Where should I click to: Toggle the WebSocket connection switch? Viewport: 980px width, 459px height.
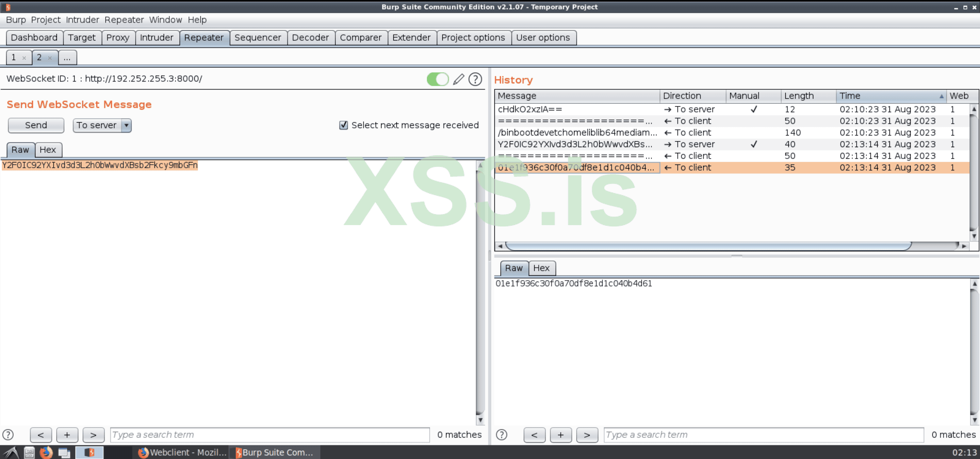click(438, 79)
